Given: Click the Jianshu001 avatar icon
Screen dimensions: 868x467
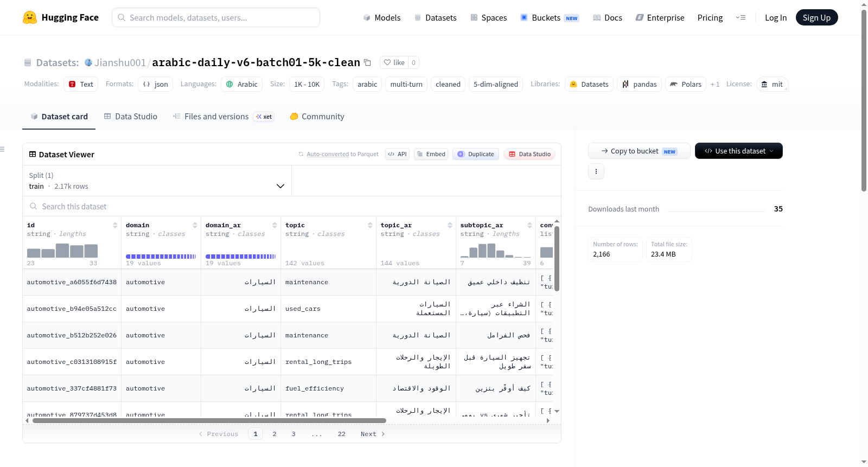Looking at the screenshot, I should coord(88,62).
